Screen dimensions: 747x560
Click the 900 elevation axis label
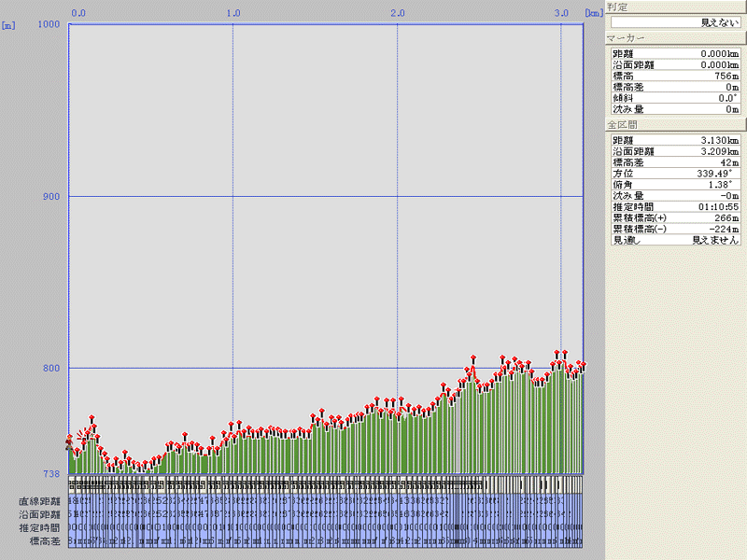coord(51,196)
